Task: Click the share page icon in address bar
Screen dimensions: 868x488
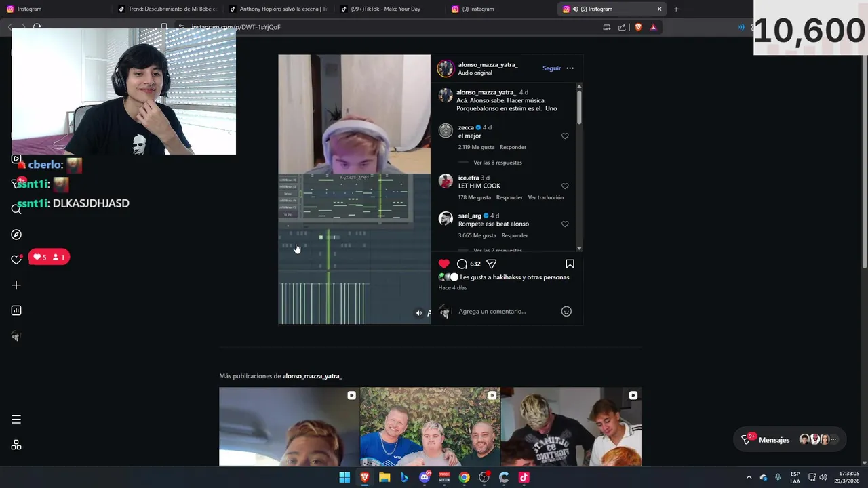Action: pyautogui.click(x=622, y=27)
